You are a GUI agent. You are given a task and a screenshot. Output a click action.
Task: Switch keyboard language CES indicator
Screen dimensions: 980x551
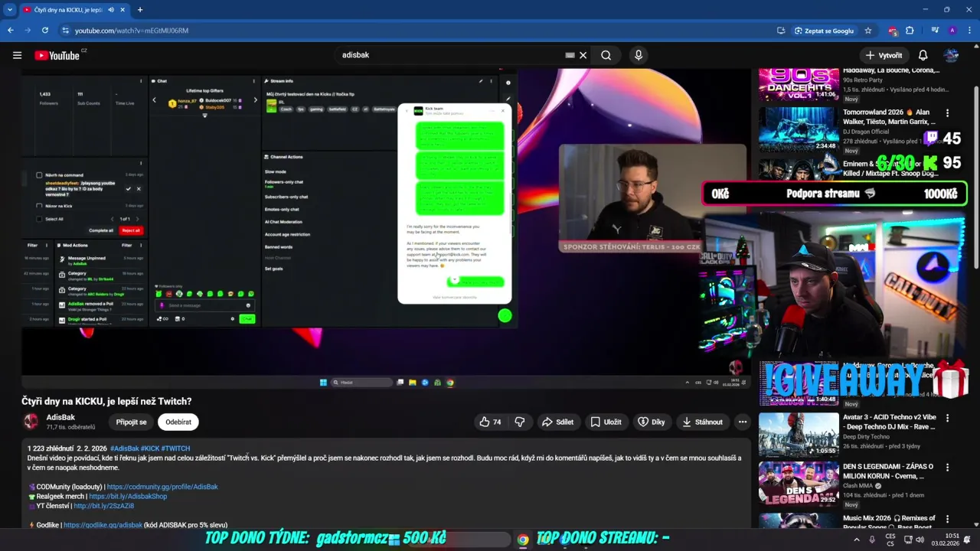pyautogui.click(x=890, y=540)
